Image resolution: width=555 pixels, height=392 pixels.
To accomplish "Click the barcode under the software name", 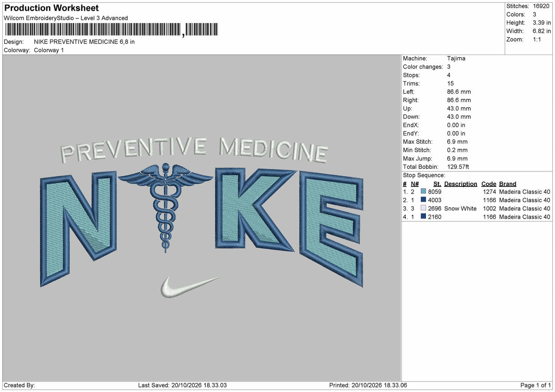I will tap(111, 30).
